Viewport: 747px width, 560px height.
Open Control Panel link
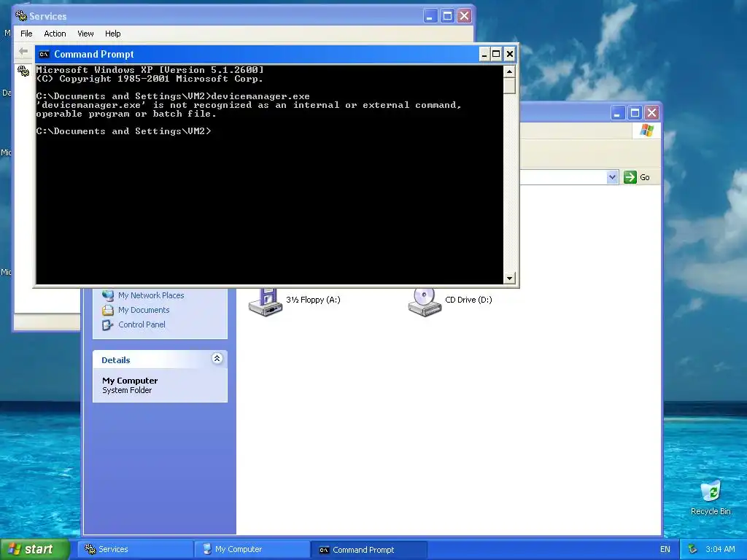point(142,324)
